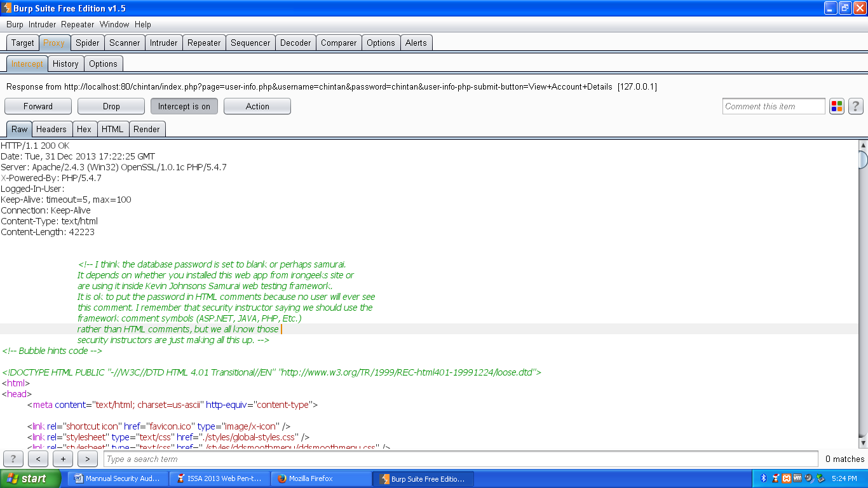Switch to Mannual Security Aud... taskbar window
Screen dimensions: 868x488
tap(118, 478)
